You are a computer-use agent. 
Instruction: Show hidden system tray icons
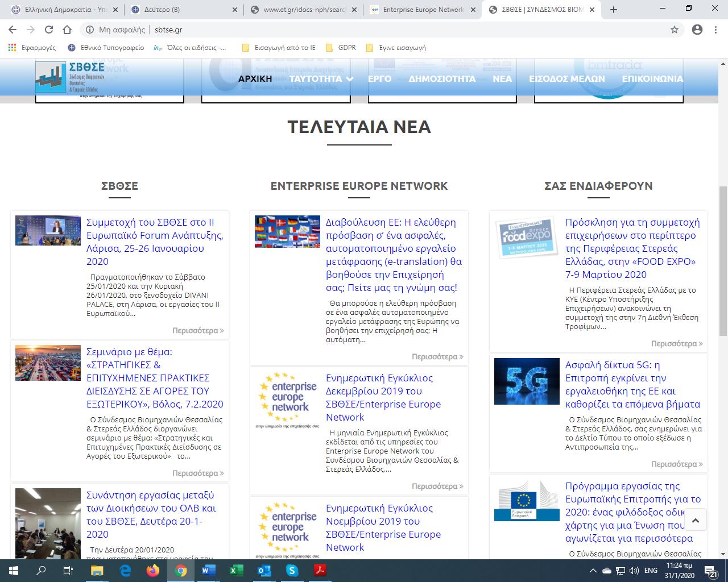tap(593, 571)
